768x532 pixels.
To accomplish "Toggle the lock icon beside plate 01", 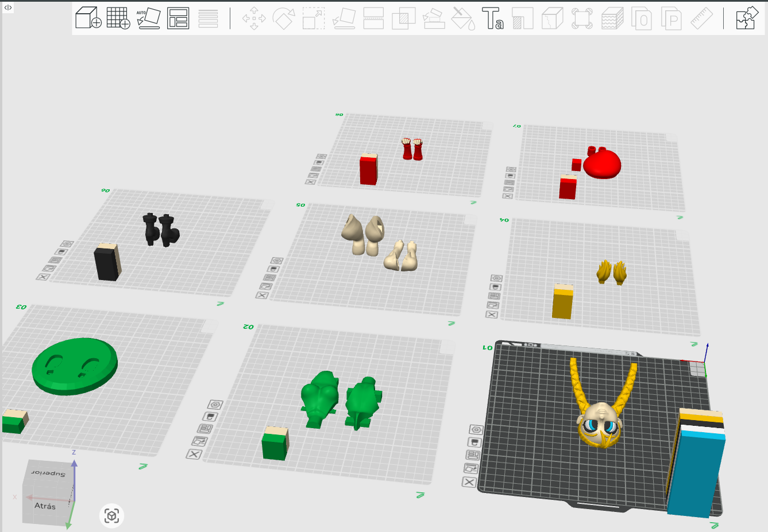I will click(x=474, y=442).
